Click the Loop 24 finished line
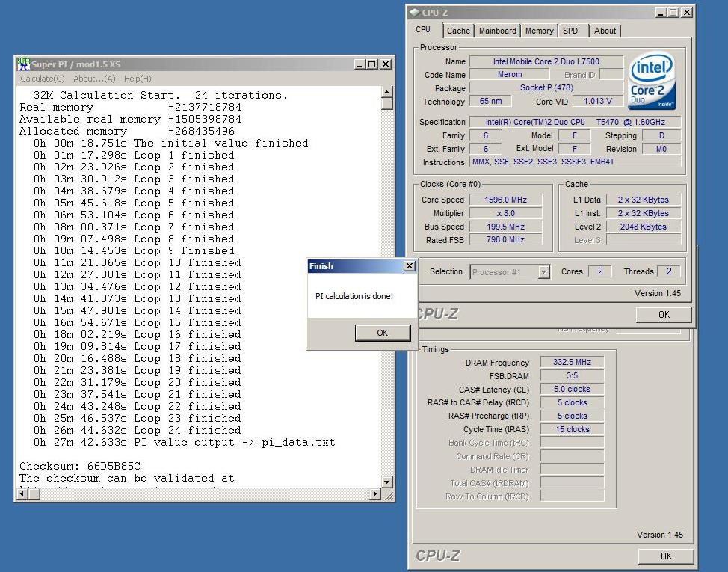This screenshot has width=728, height=572. (x=137, y=430)
